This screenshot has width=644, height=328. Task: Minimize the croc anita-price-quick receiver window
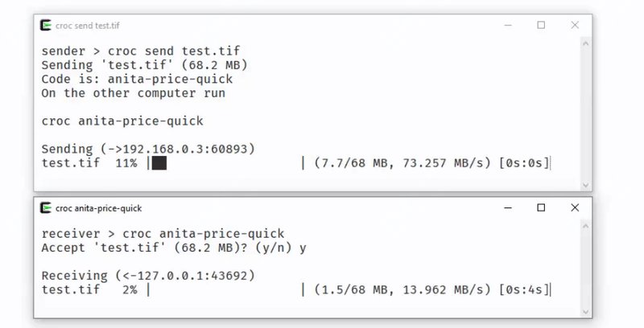[x=506, y=208]
